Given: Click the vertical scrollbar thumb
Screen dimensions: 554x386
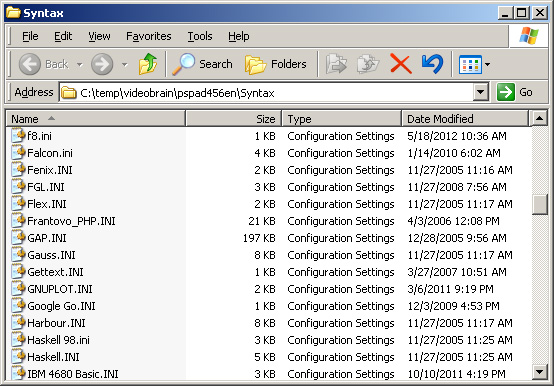Looking at the screenshot, I should tap(540, 204).
